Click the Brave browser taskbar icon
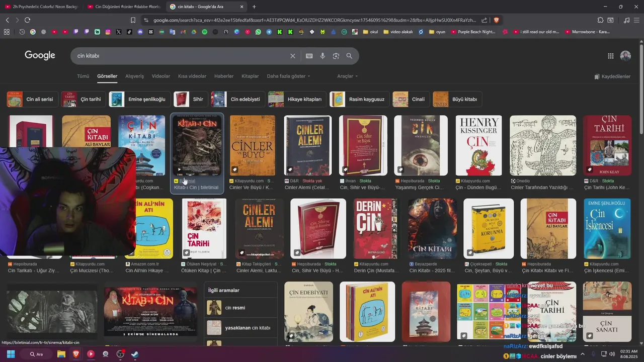The width and height of the screenshot is (644, 362). click(x=76, y=354)
